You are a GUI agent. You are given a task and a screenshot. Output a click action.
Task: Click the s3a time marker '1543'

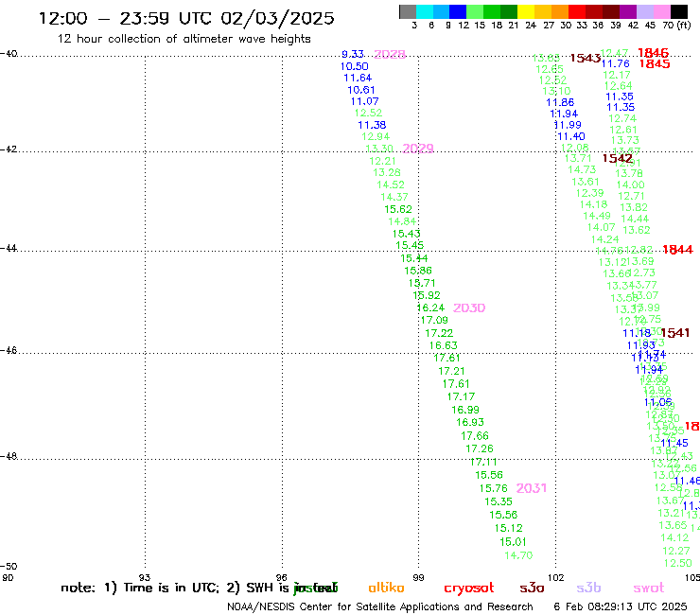pos(586,59)
